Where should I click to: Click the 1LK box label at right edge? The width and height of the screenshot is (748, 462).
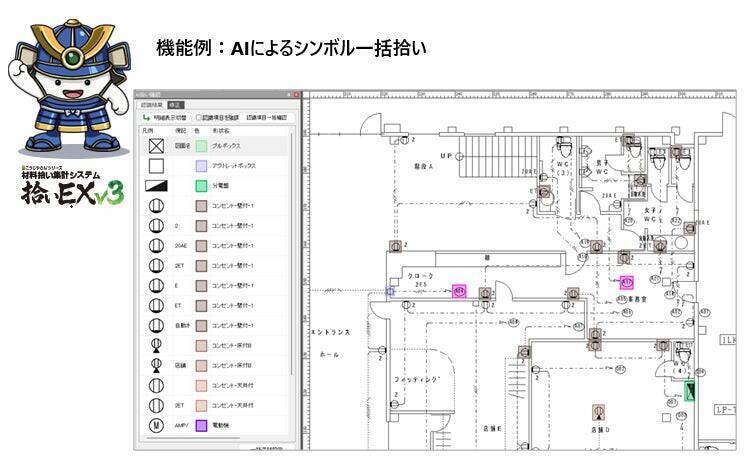[x=728, y=340]
